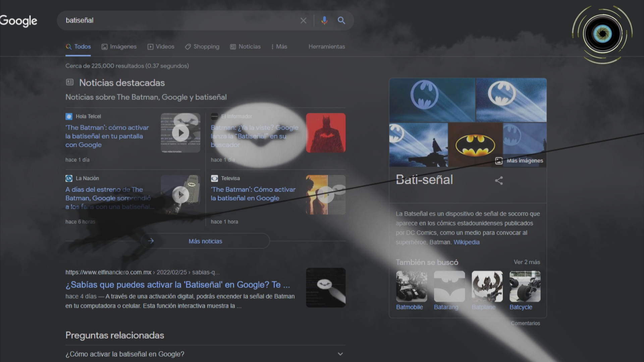Click the microphone voice search icon

324,21
